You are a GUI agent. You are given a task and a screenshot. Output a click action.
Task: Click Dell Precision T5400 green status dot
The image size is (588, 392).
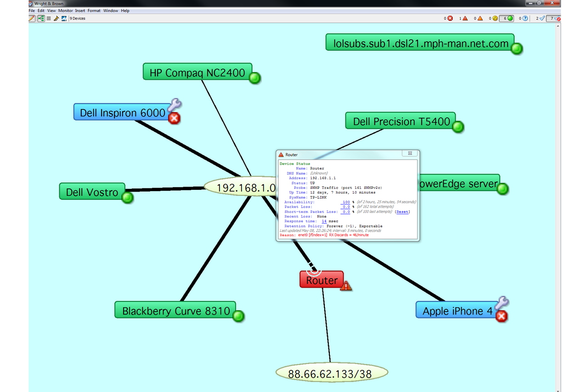pos(458,127)
